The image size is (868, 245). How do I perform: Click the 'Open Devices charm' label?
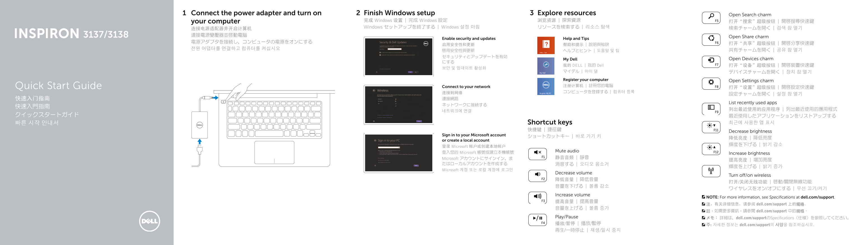(751, 59)
